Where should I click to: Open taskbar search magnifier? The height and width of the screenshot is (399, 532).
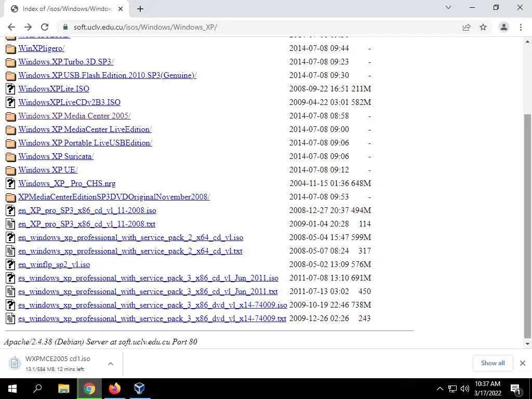coord(37,389)
